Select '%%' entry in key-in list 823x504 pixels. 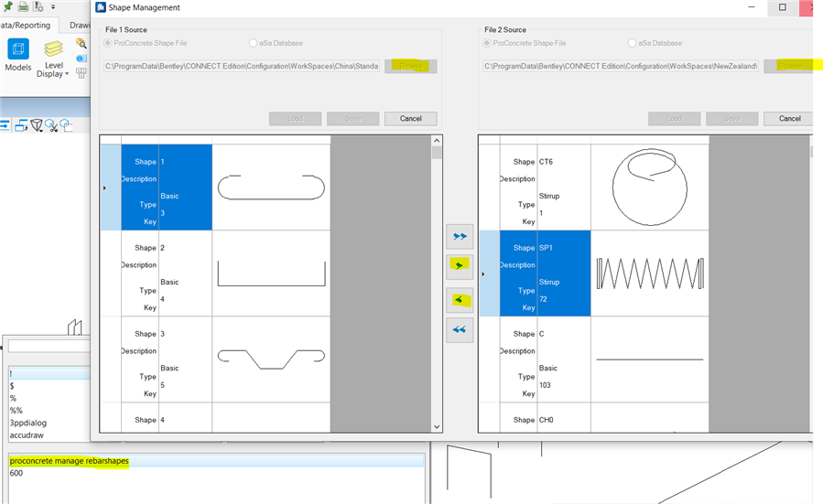tap(16, 411)
